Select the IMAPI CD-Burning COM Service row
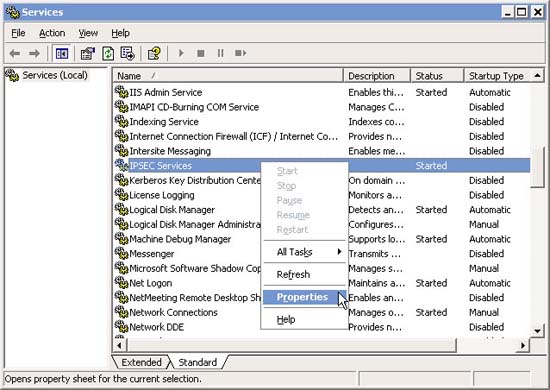 tap(321, 107)
